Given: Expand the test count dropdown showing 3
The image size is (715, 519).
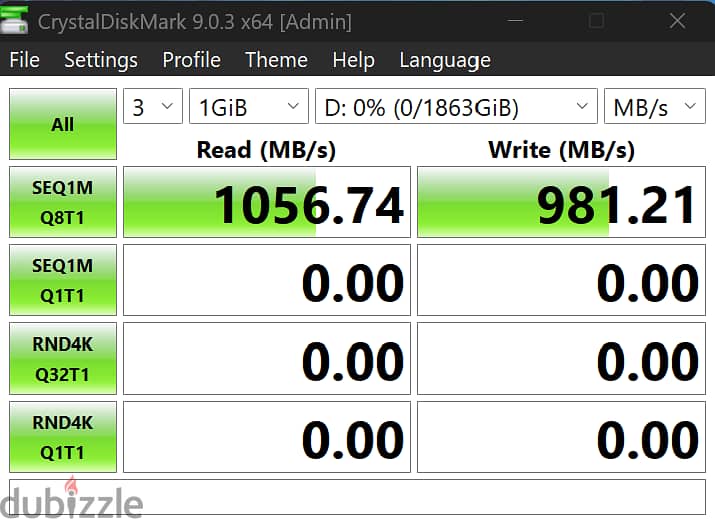Looking at the screenshot, I should 153,106.
